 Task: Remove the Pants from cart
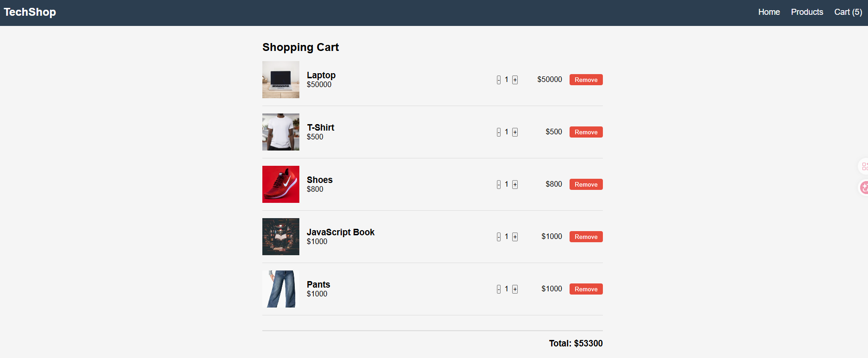(x=586, y=289)
